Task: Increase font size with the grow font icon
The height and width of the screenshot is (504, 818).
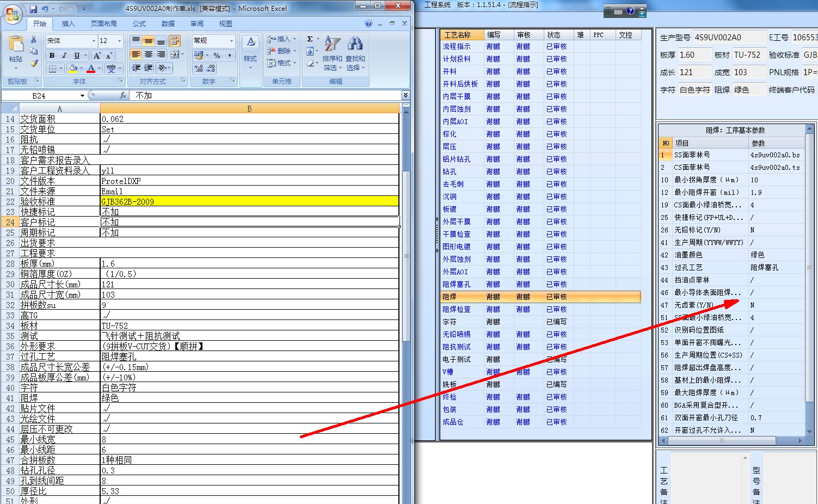Action: (97, 56)
